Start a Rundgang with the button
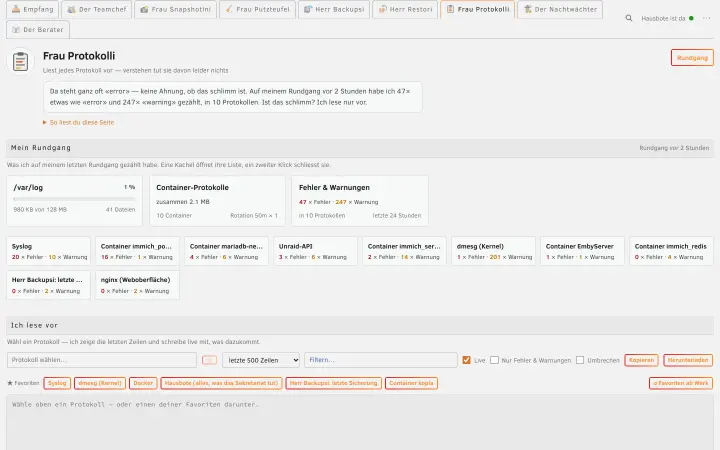Image resolution: width=720 pixels, height=450 pixels. point(692,58)
